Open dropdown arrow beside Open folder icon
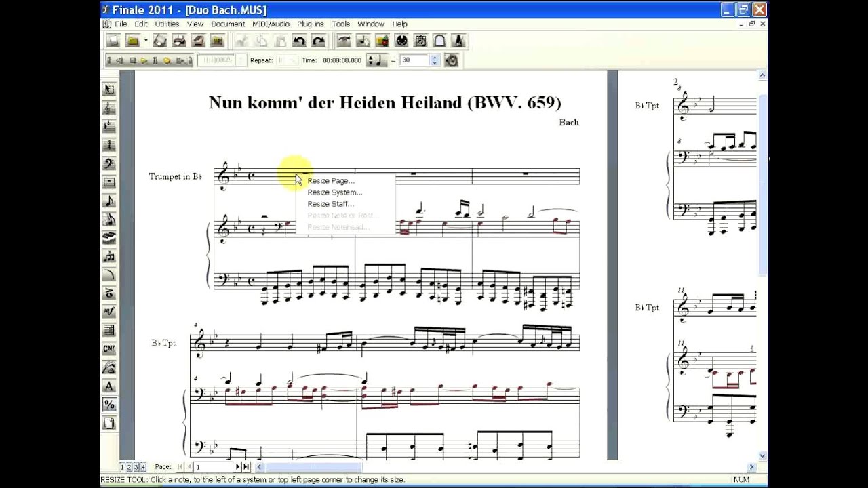 point(146,41)
